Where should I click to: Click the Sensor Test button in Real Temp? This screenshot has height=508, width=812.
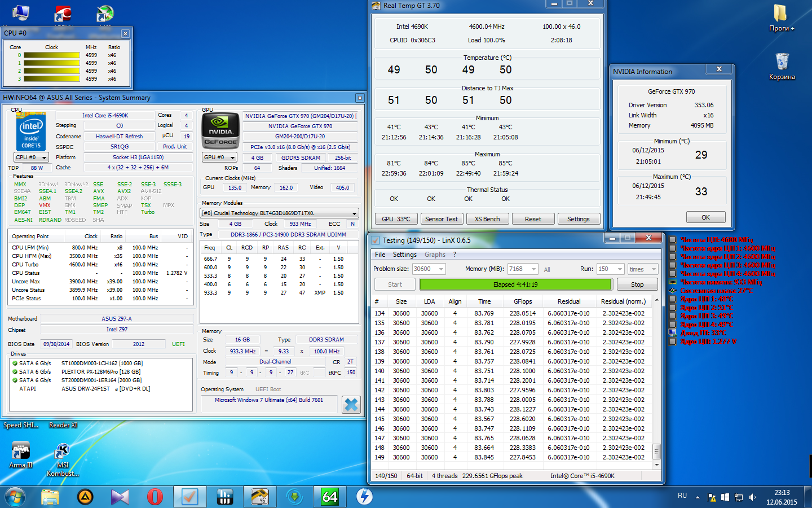pyautogui.click(x=441, y=219)
